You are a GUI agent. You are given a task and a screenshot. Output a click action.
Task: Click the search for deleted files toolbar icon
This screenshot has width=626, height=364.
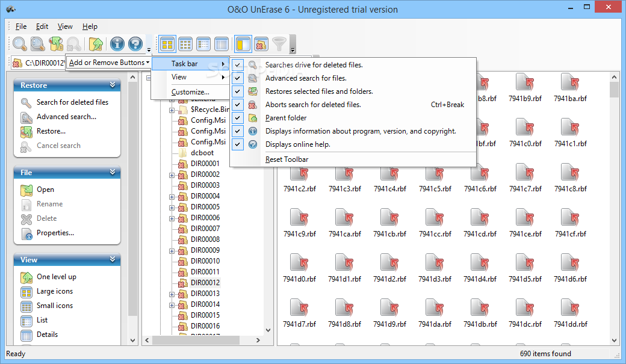tap(19, 44)
